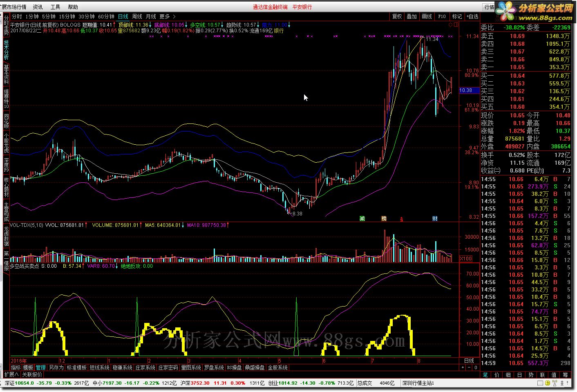
Task: Click the diamond icon above the chart's right edge
Action: pos(451,25)
